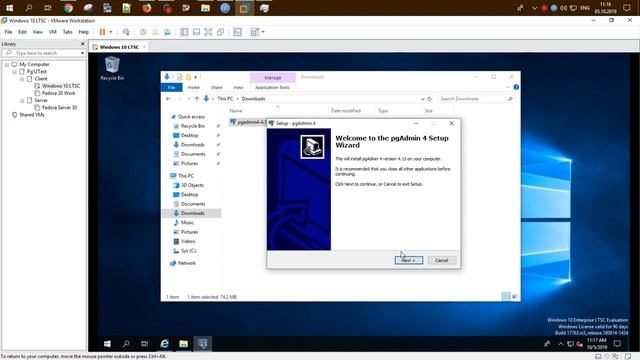Open the Manage tab in Explorer

(x=273, y=78)
